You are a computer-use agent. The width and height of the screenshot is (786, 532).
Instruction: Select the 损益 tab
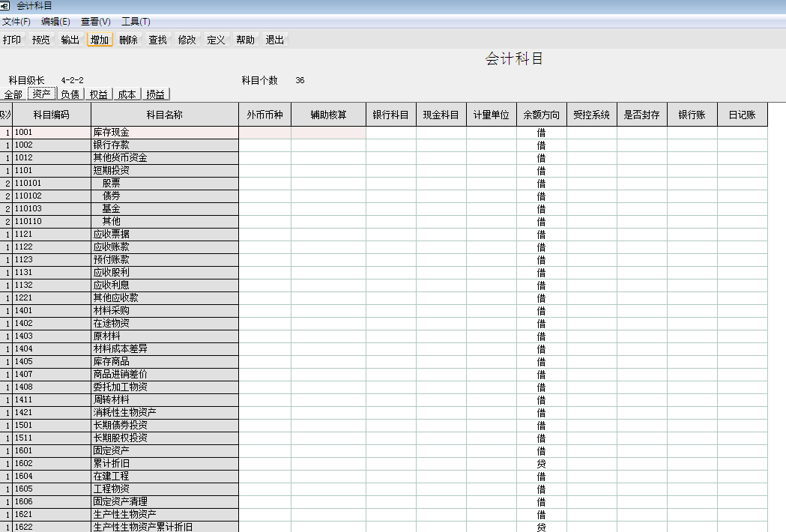(x=156, y=94)
